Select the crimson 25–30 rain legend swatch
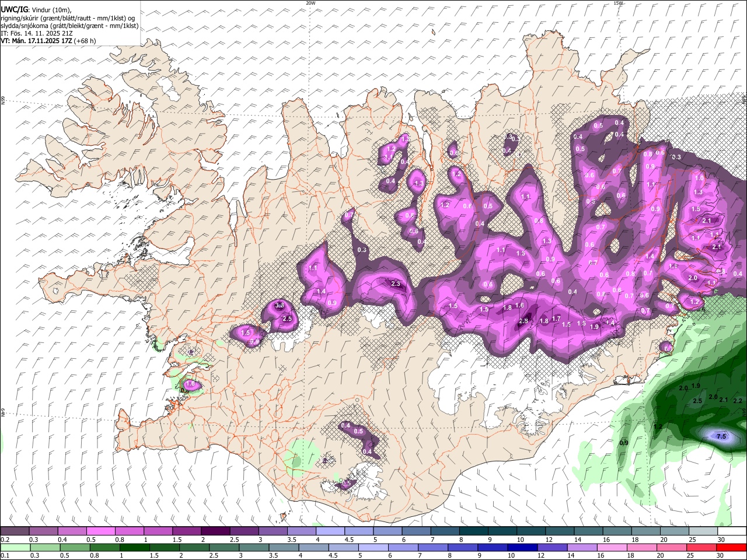 tap(701, 547)
